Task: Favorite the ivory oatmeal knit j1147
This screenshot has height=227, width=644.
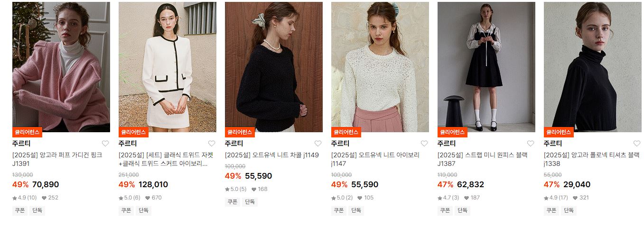Action: 424,144
